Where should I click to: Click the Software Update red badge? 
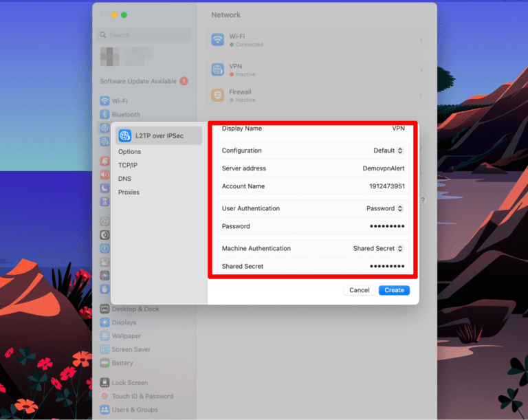click(184, 81)
